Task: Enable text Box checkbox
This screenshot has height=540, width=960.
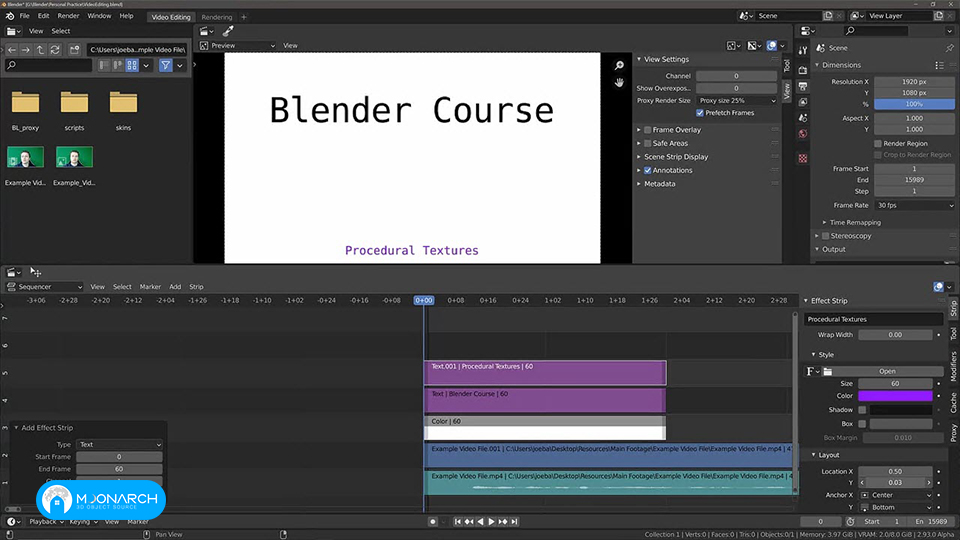Action: point(862,424)
